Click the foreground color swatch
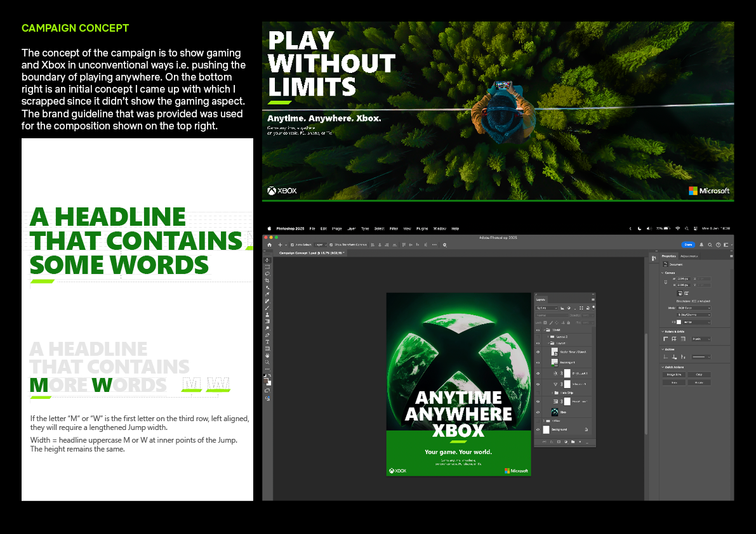The width and height of the screenshot is (756, 534). (265, 380)
